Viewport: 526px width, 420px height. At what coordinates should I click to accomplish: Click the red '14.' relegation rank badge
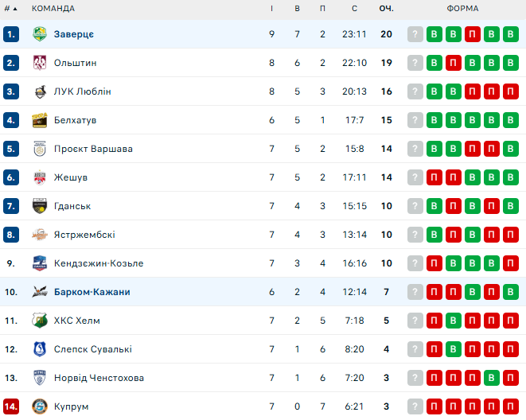[x=11, y=406]
